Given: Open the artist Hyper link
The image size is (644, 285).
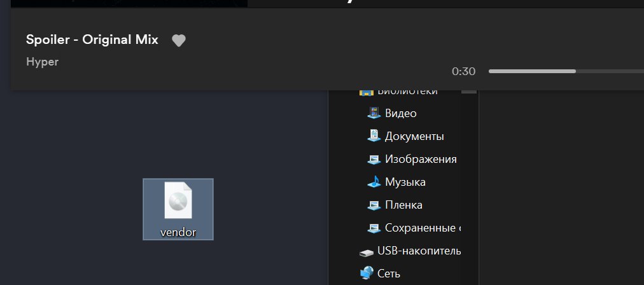Looking at the screenshot, I should click(42, 62).
